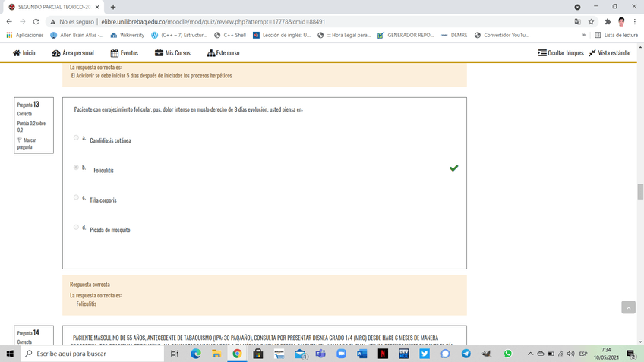644x362 pixels.
Task: Open the browser extensions puzzle icon
Action: (x=607, y=22)
